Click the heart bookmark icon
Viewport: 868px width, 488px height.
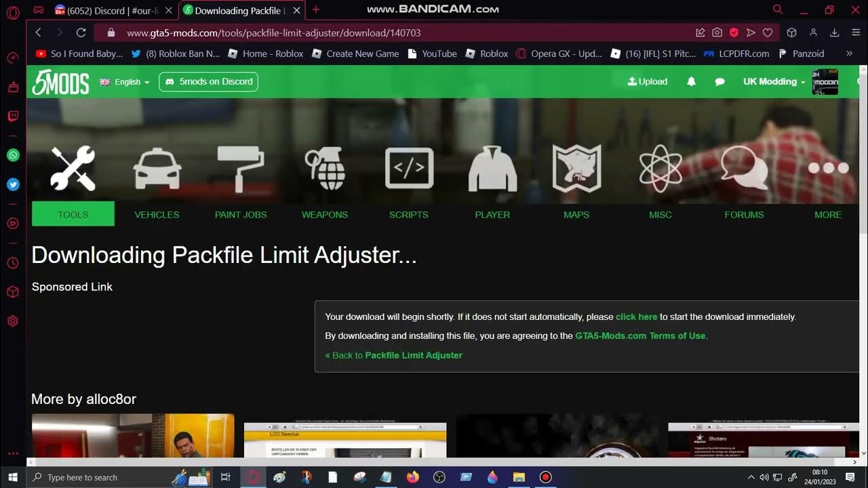[768, 33]
